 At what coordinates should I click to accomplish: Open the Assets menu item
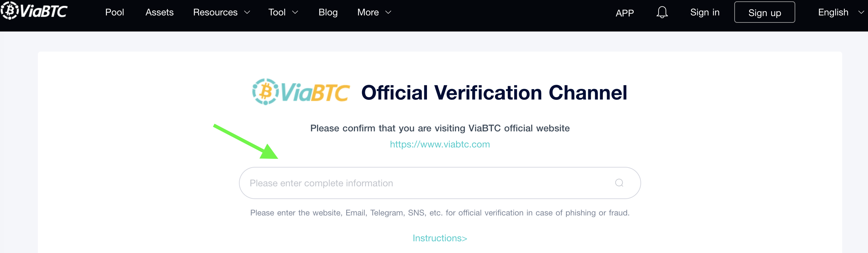(160, 12)
